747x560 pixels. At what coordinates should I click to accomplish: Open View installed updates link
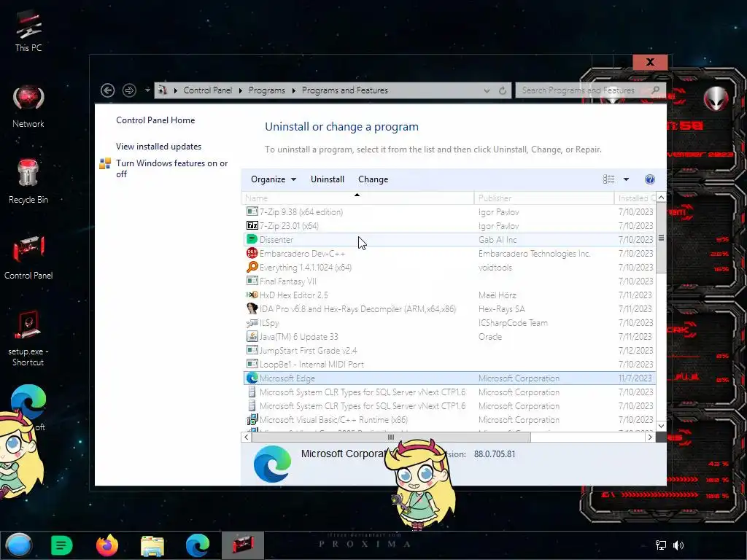click(158, 147)
